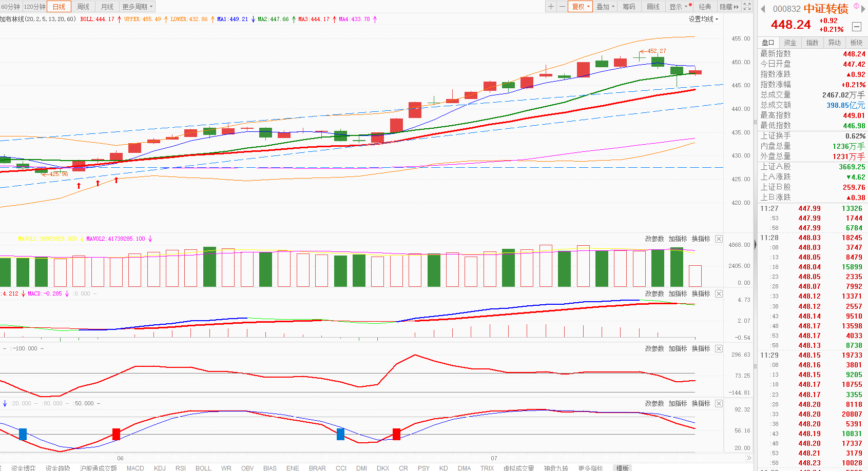Screen dimensions: 868x471
Task: Click 加指标 in volume panel
Action: coord(678,239)
